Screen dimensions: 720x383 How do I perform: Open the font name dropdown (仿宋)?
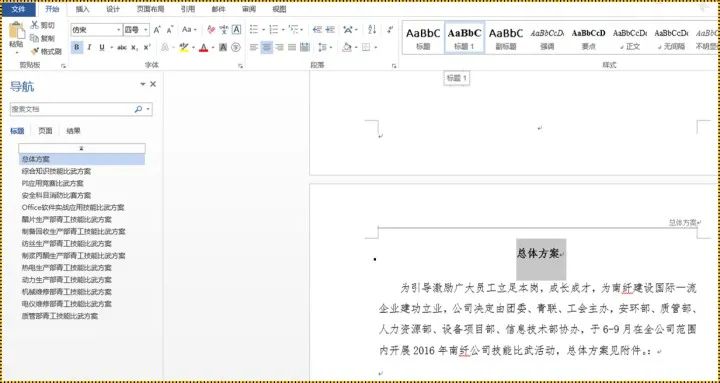click(x=119, y=30)
